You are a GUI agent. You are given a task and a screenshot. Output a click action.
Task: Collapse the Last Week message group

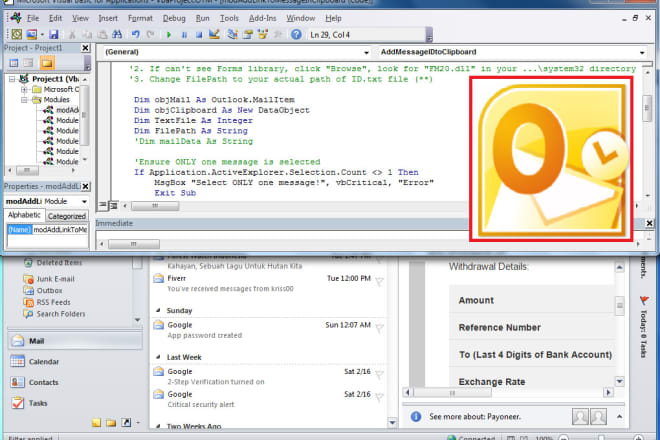tap(158, 357)
